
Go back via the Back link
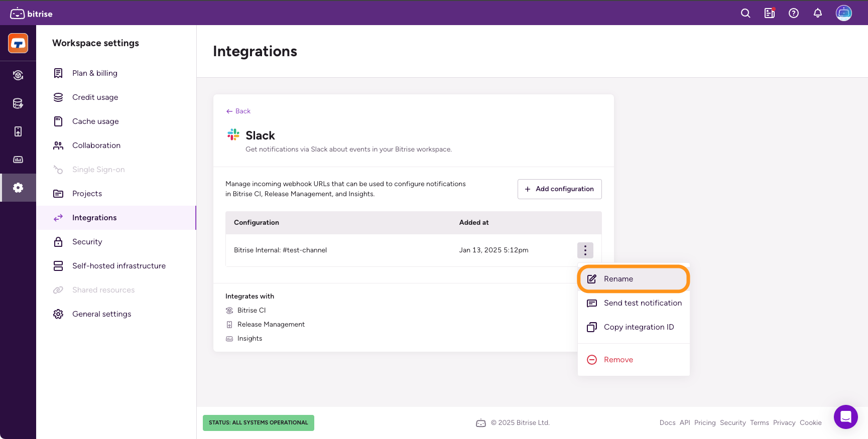click(x=238, y=111)
